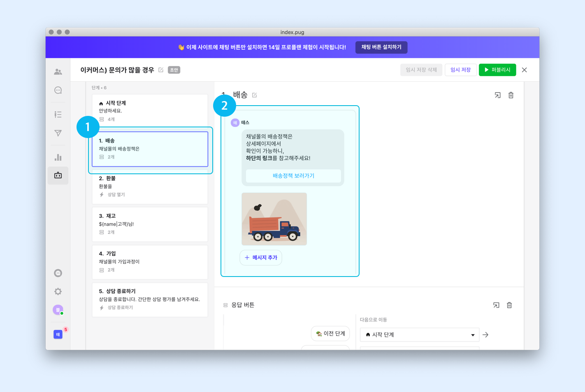Image resolution: width=585 pixels, height=392 pixels.
Task: Open the list view icon in sidebar
Action: click(58, 114)
